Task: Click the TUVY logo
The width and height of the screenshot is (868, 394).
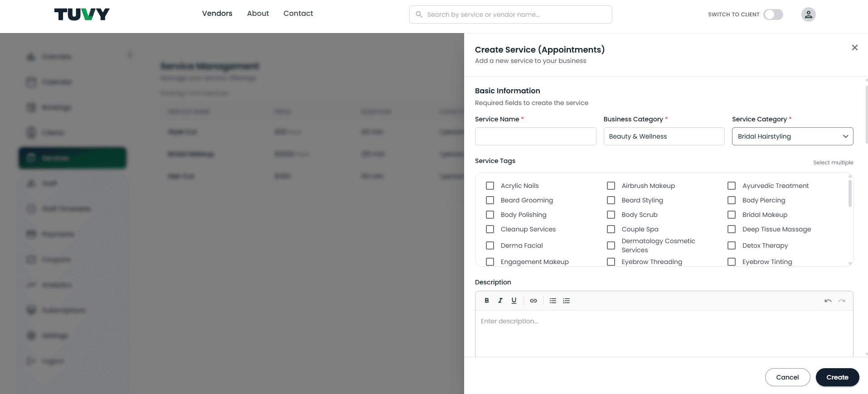Action: click(x=82, y=14)
